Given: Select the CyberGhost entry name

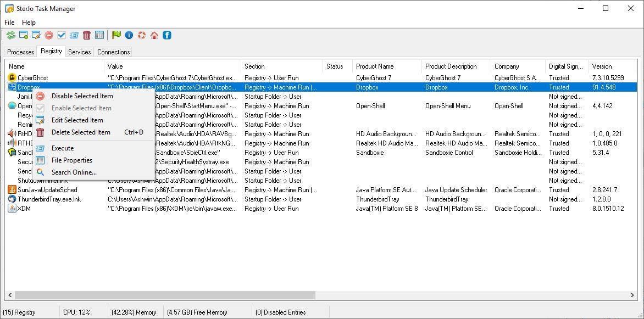Looking at the screenshot, I should (x=33, y=77).
